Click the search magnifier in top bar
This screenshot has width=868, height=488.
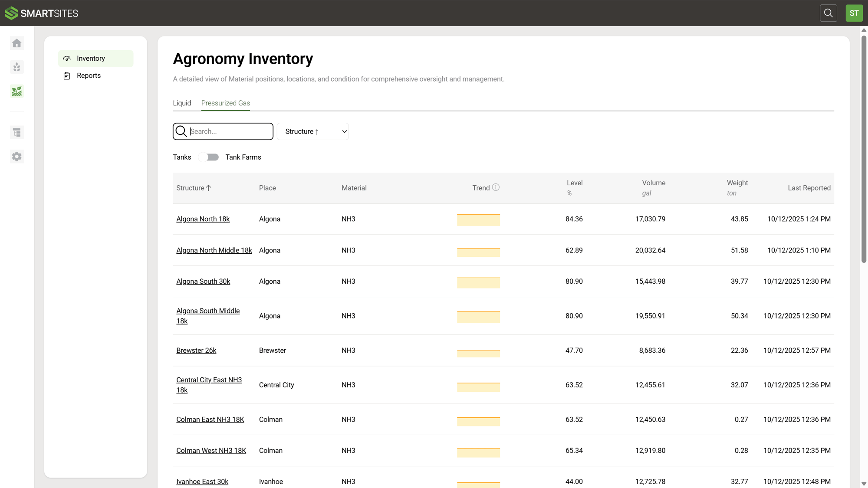[x=828, y=13]
